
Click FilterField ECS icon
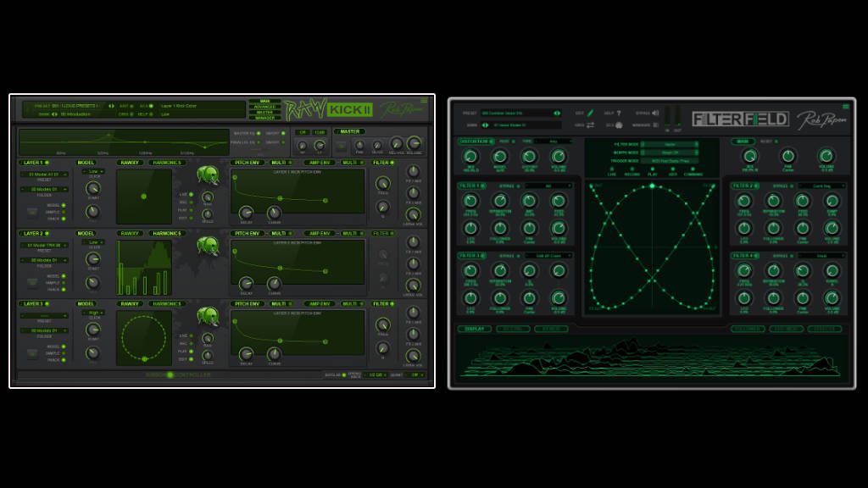coord(619,125)
